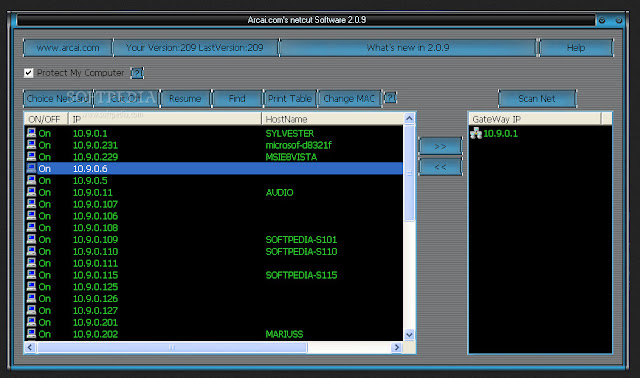The height and width of the screenshot is (378, 640).
Task: Click the computer icon for SOFTPEDIA-S115 row
Action: pyautogui.click(x=31, y=275)
